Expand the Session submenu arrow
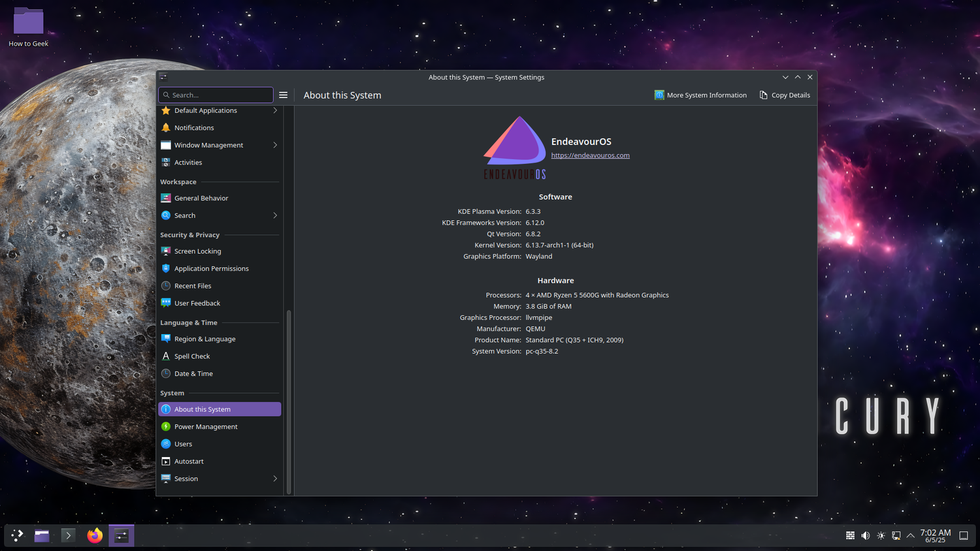The image size is (980, 551). 275,479
